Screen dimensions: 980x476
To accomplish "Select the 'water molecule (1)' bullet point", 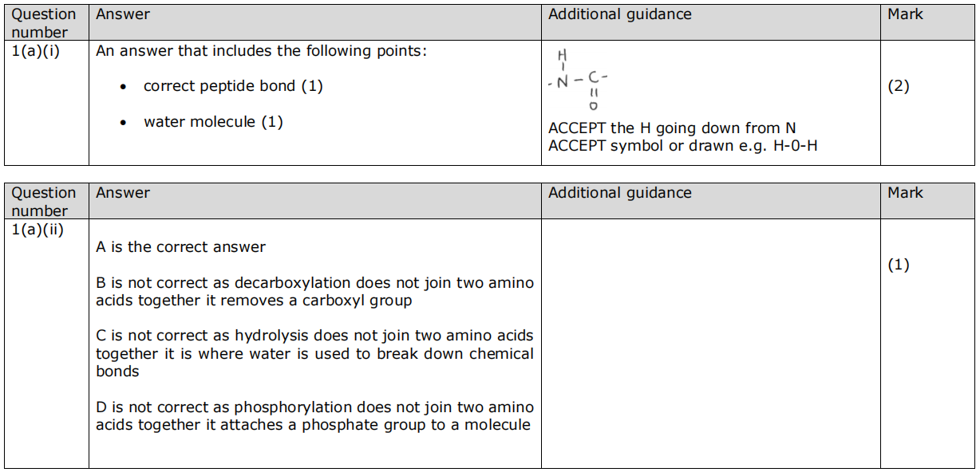I will pyautogui.click(x=213, y=122).
